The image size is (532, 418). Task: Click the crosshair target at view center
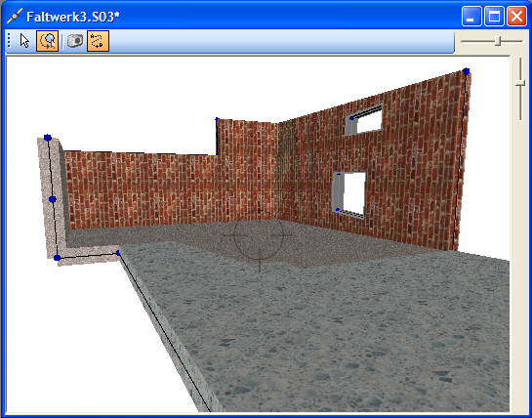tap(259, 235)
